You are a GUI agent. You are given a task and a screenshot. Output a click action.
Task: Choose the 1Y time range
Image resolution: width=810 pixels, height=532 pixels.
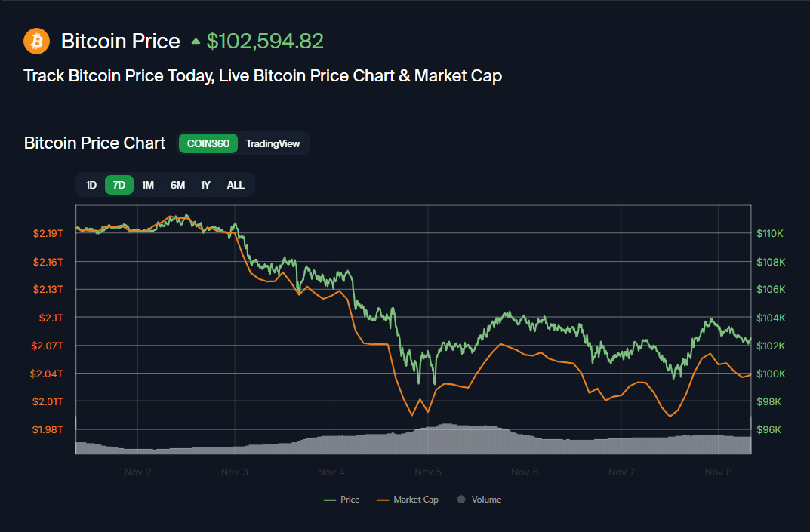click(x=205, y=185)
